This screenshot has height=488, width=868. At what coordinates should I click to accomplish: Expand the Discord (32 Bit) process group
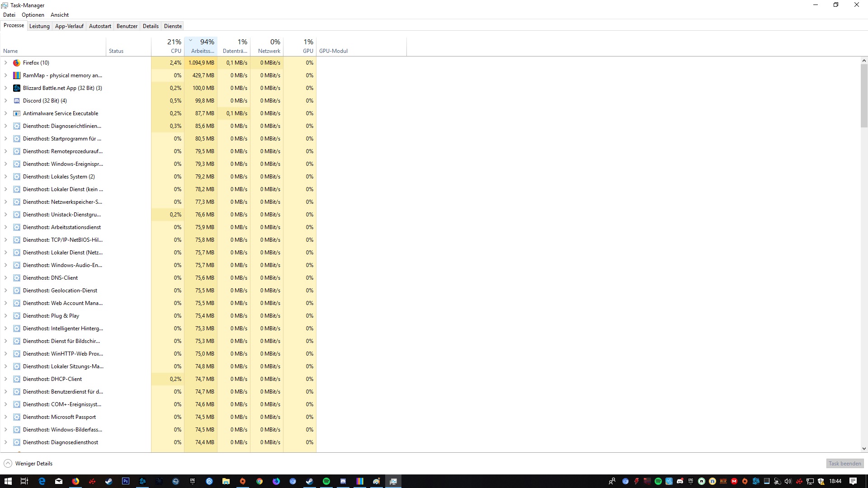pyautogui.click(x=5, y=101)
